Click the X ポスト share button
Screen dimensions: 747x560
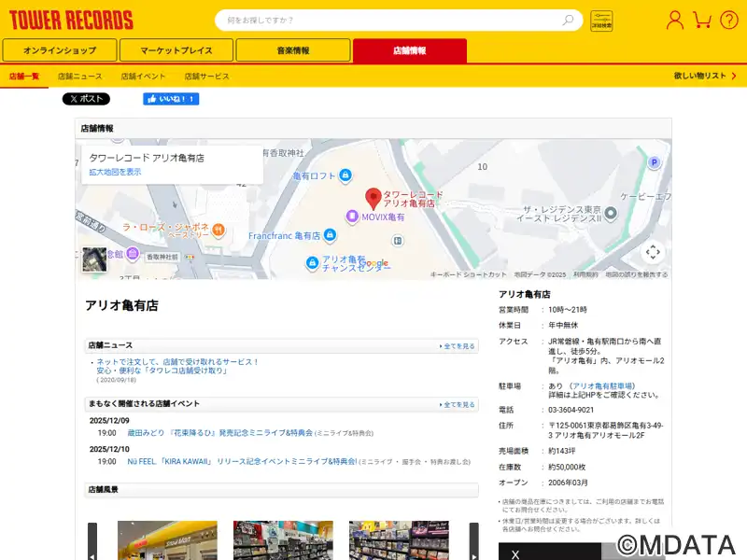point(86,99)
